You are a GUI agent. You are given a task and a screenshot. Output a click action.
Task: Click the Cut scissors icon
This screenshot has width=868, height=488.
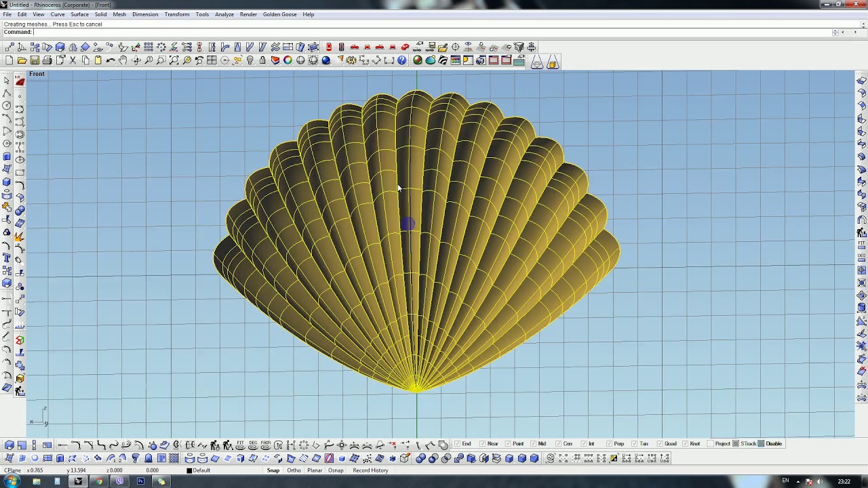73,61
